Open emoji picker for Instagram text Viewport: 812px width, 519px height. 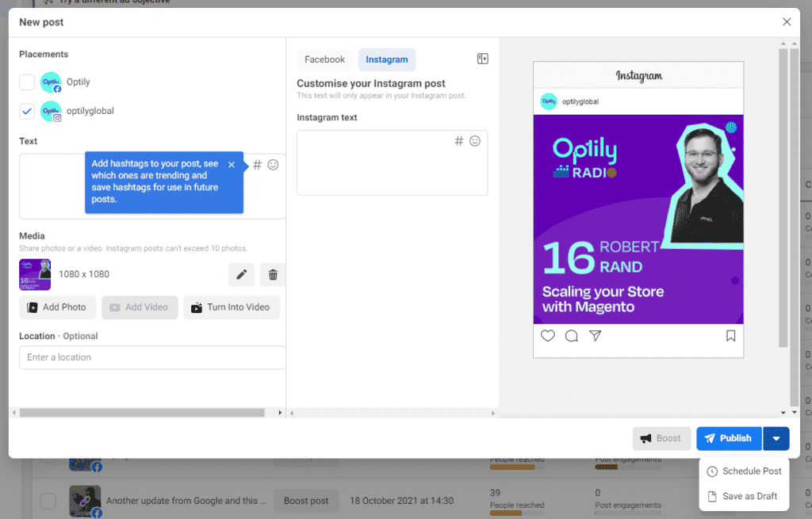pos(475,141)
